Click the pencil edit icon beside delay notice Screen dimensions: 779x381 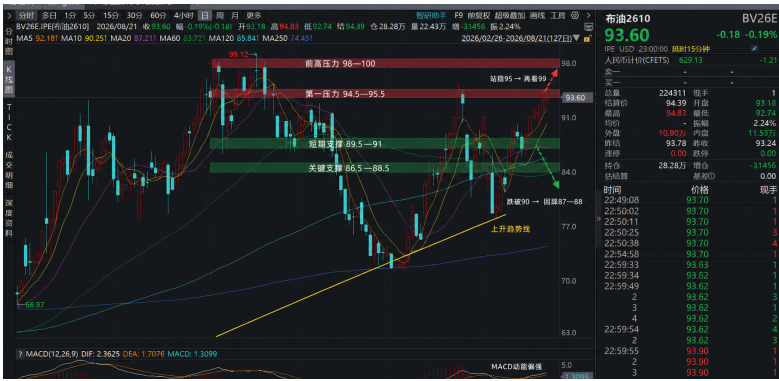(x=754, y=48)
